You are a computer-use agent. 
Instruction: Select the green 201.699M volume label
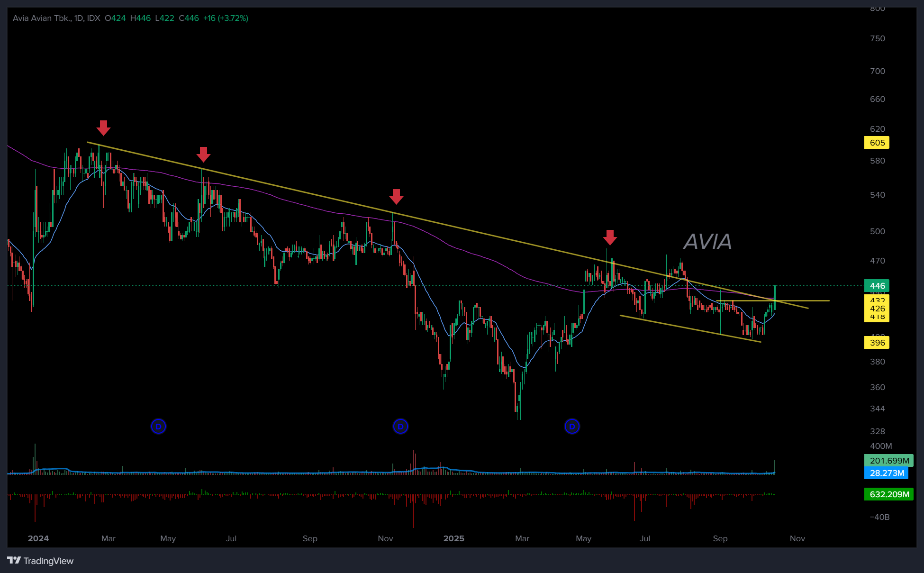pyautogui.click(x=888, y=461)
